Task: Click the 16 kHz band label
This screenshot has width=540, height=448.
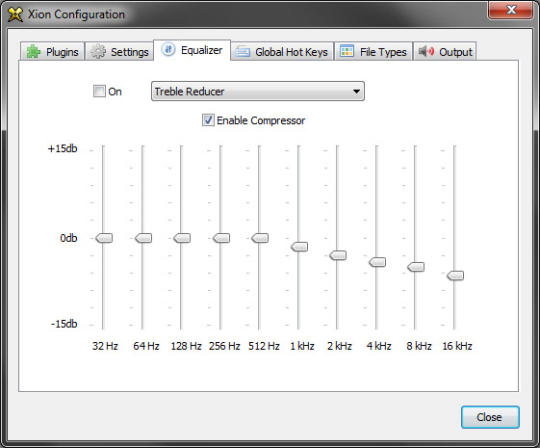Action: (457, 346)
